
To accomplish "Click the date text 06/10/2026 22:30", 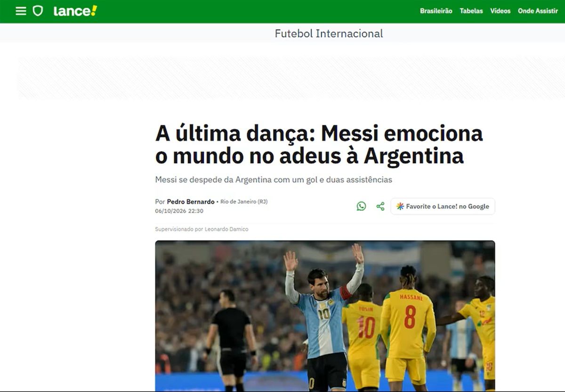I will click(x=179, y=211).
